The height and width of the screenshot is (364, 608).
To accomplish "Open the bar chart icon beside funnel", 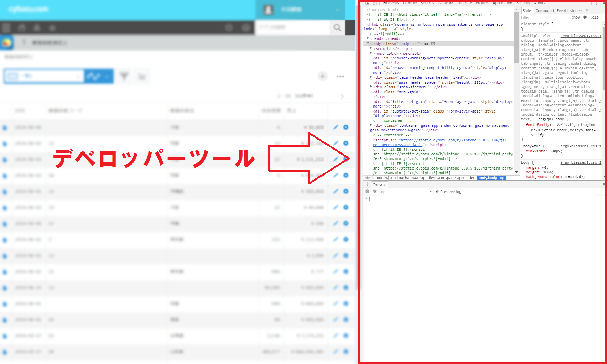I will [x=142, y=77].
